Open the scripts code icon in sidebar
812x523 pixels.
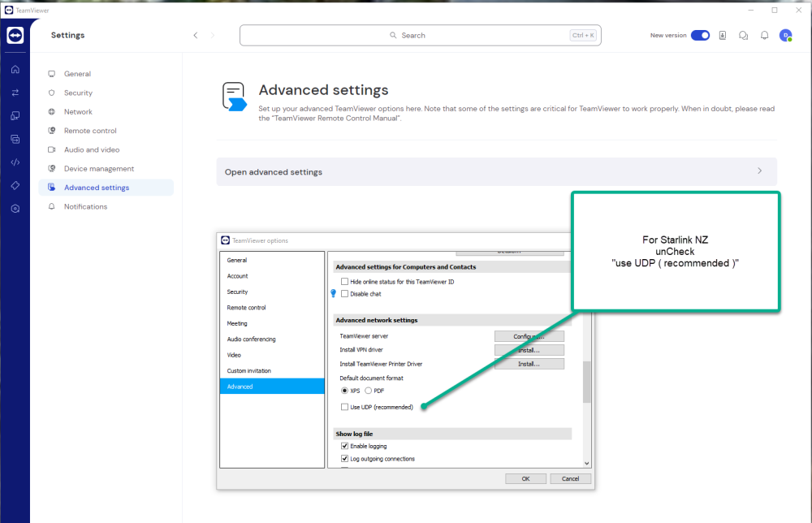pyautogui.click(x=15, y=162)
